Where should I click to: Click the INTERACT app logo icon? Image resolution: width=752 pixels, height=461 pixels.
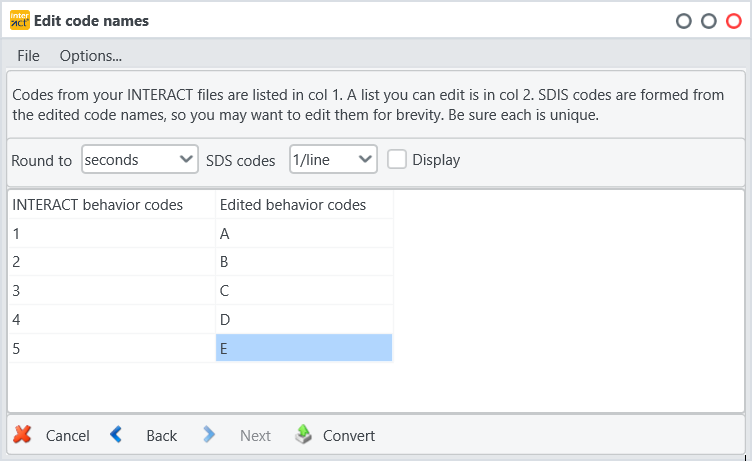[20, 21]
